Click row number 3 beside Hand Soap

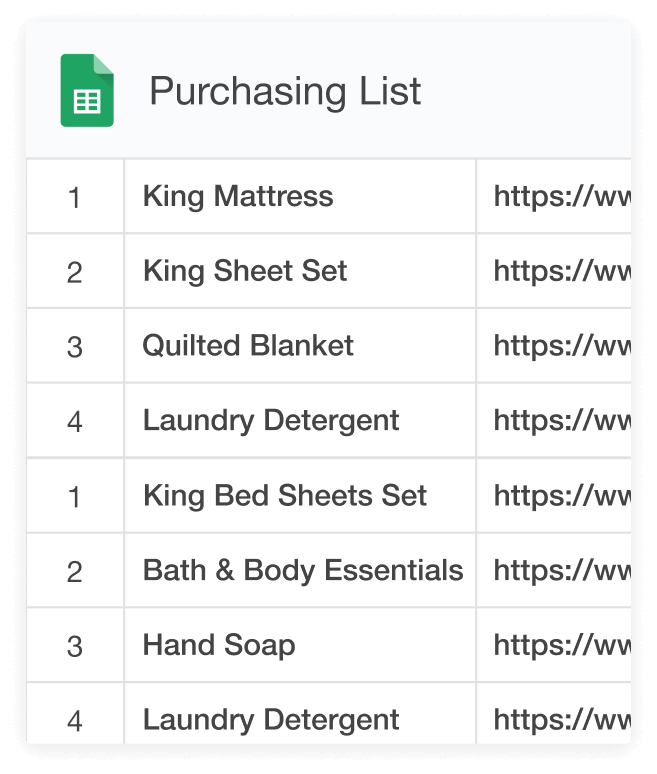(75, 646)
